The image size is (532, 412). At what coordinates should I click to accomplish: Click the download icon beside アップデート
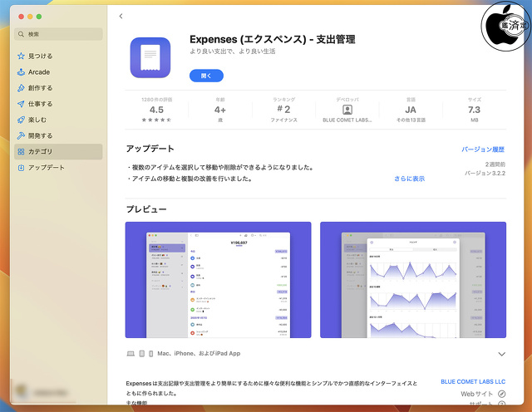pyautogui.click(x=21, y=168)
